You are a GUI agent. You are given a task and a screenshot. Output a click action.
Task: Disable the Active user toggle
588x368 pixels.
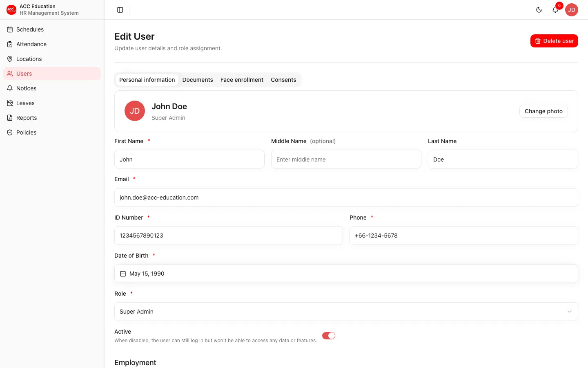329,336
